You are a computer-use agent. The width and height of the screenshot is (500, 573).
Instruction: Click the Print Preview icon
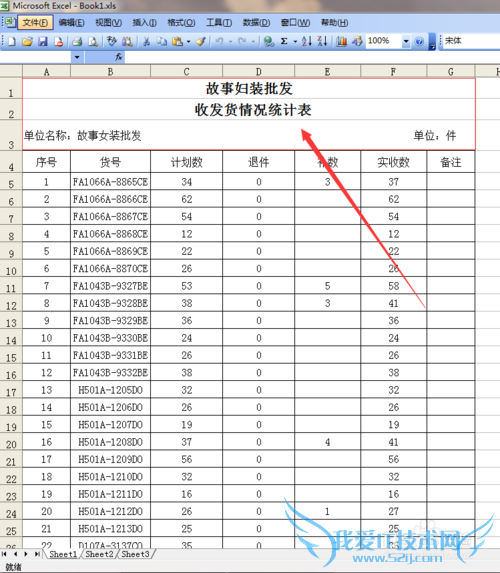click(x=93, y=41)
